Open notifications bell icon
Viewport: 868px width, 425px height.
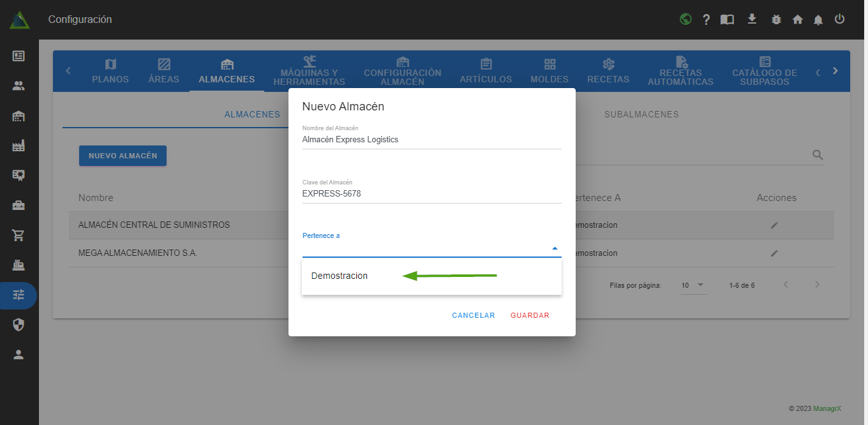pos(818,20)
